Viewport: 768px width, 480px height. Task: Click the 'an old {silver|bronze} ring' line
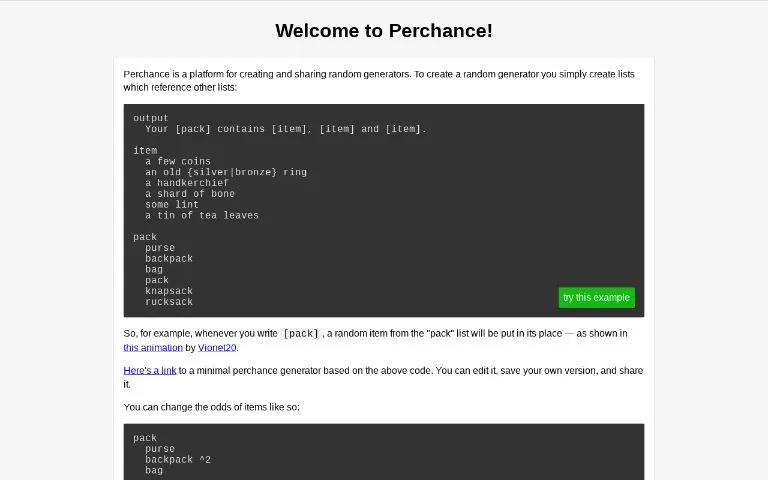coord(226,172)
